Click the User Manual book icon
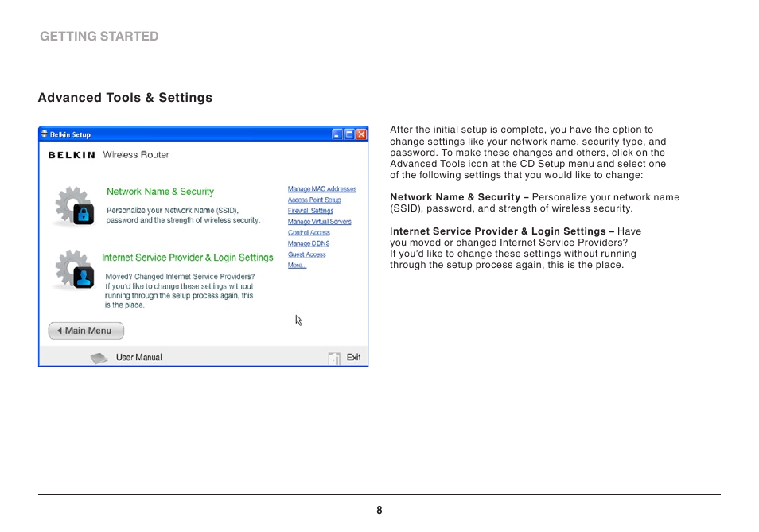Screen dimensions: 759x532 click(x=99, y=358)
